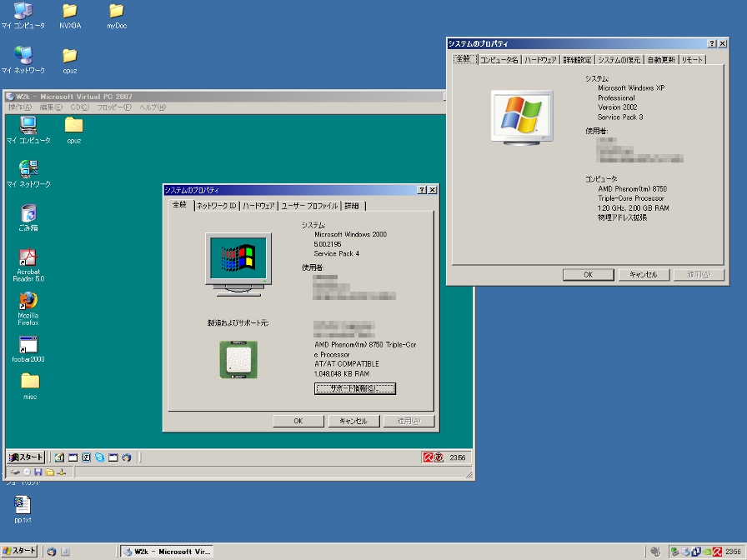This screenshot has width=747, height=560.
Task: Click the 'Microsoft Windows 2000' text
Action: click(x=351, y=234)
